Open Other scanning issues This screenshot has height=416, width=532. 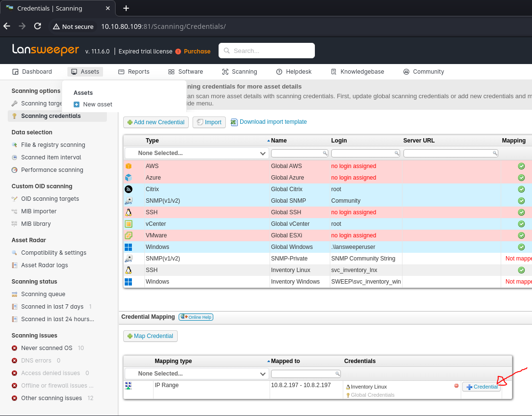[52, 398]
